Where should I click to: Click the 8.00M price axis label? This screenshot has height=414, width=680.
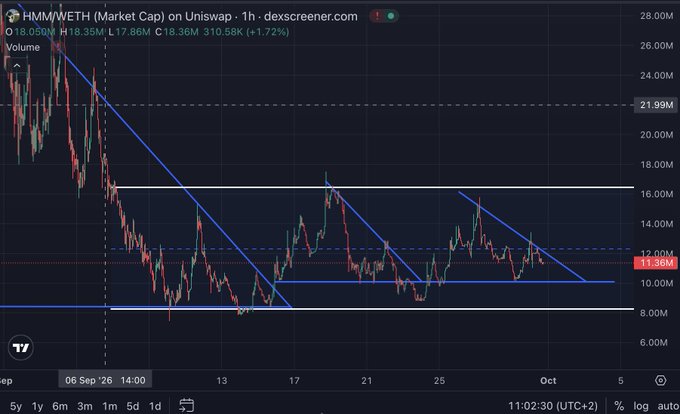pyautogui.click(x=654, y=313)
